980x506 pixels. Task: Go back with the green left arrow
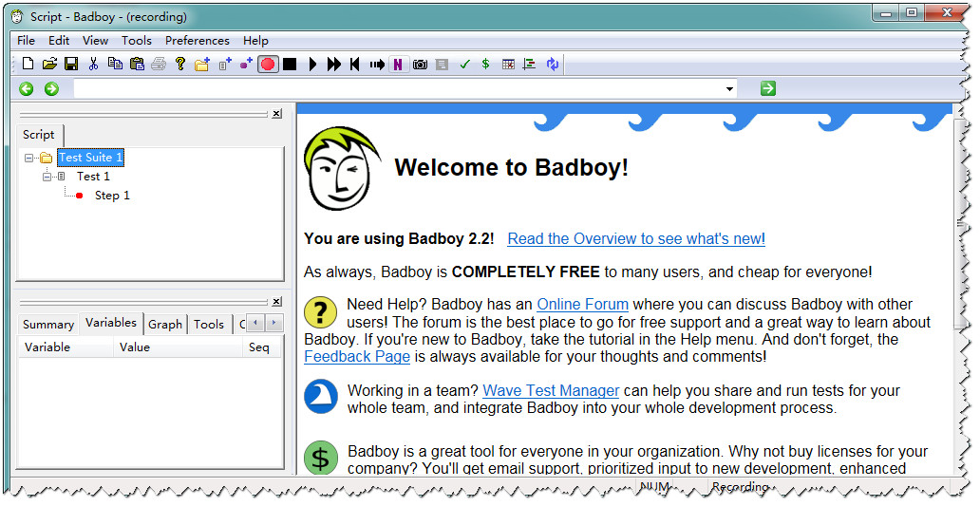point(27,88)
